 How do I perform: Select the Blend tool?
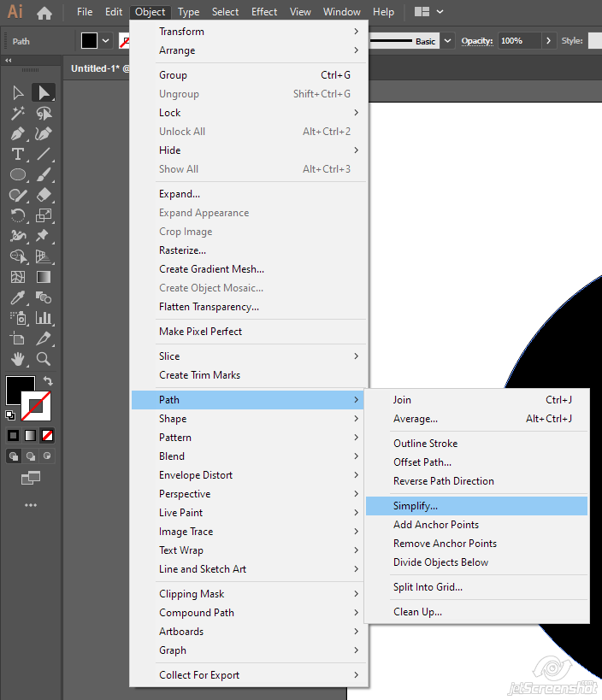(x=44, y=297)
